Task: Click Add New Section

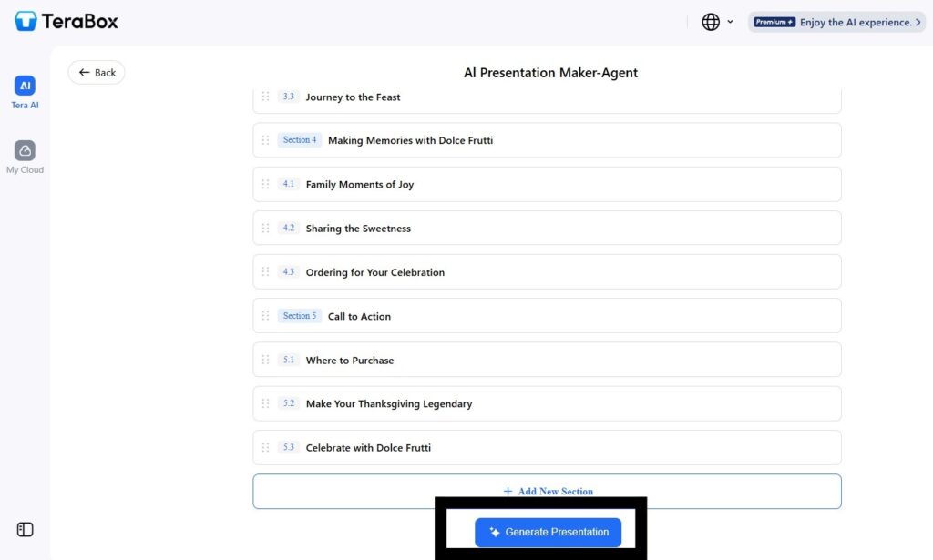Action: pyautogui.click(x=547, y=491)
